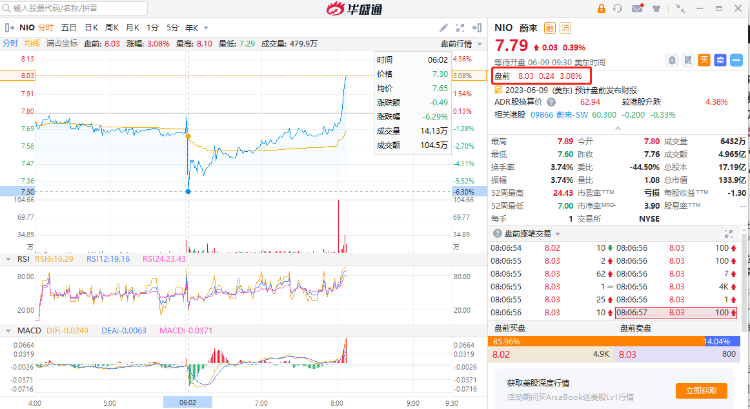Viewport: 750px width, 409px height.
Task: Click RSI24:23.43 indicator label
Action: [x=164, y=259]
